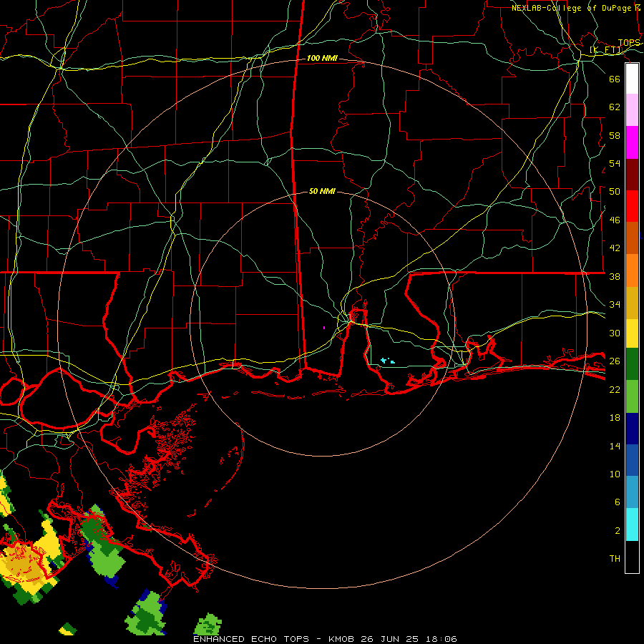The width and height of the screenshot is (644, 644).
Task: Click the medium blue legend swatch near 10
Action: (632, 460)
